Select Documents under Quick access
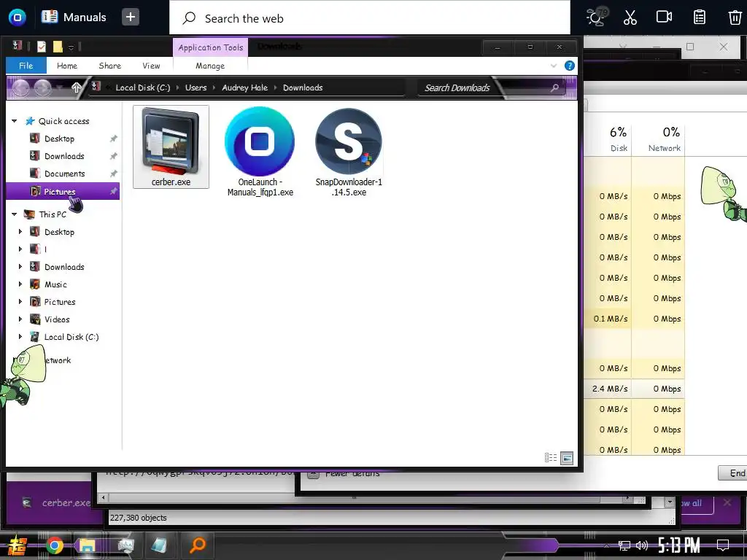The height and width of the screenshot is (560, 747). [64, 174]
